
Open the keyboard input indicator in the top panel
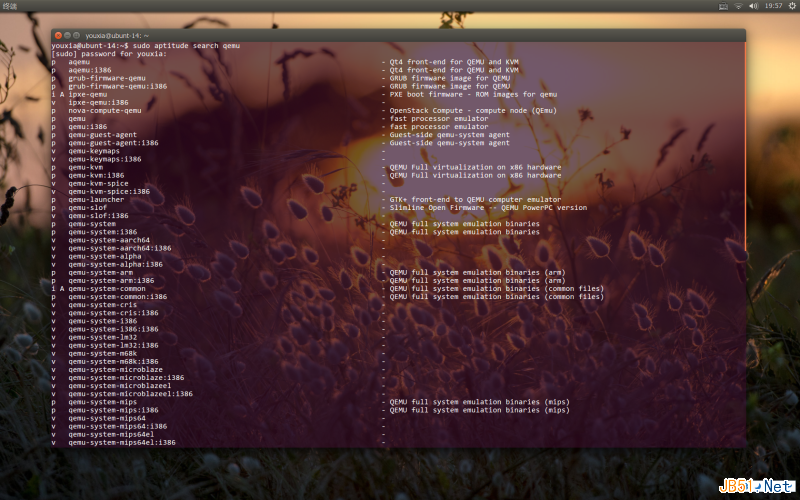[723, 6]
